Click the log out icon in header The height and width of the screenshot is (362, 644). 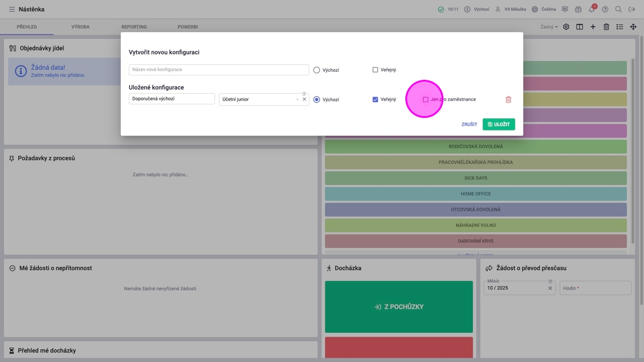pos(632,9)
